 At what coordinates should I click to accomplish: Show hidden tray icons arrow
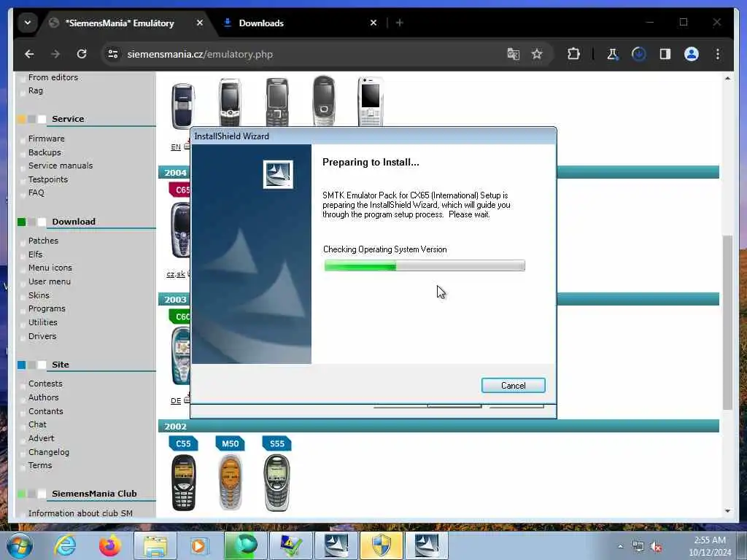(x=620, y=547)
